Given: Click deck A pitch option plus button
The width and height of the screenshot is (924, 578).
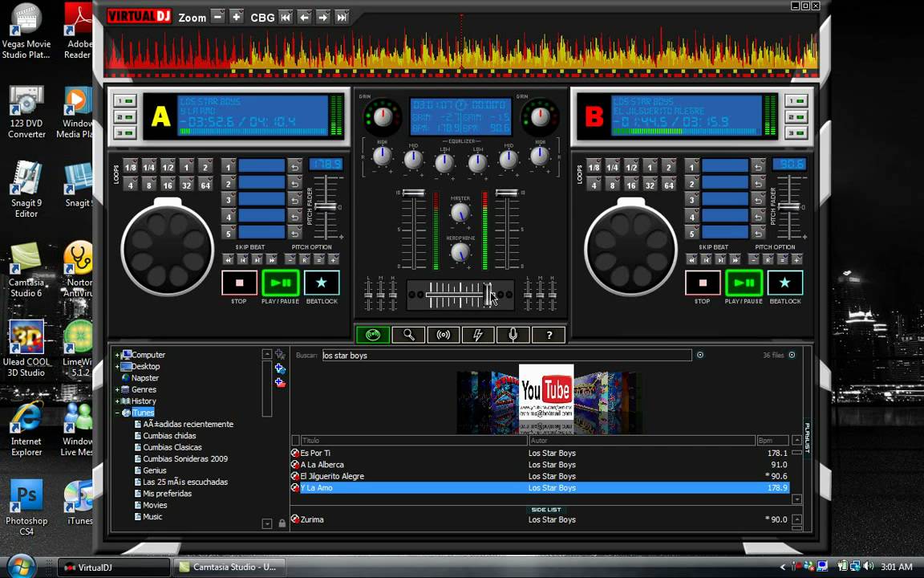Looking at the screenshot, I should pyautogui.click(x=334, y=259).
